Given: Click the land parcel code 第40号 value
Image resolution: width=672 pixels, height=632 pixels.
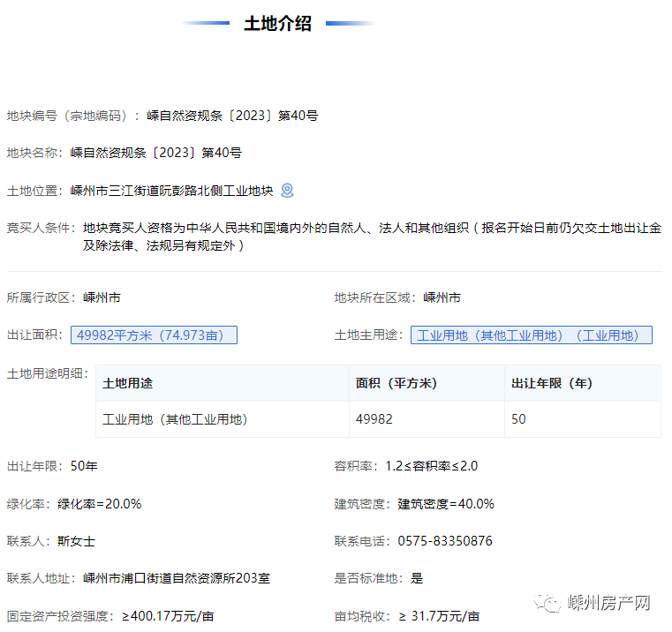Looking at the screenshot, I should pos(232,116).
